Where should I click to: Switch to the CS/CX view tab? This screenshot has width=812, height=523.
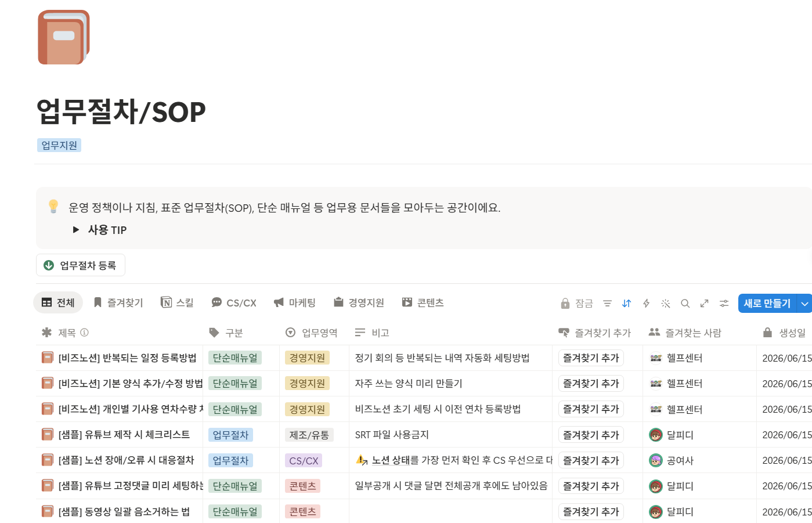234,302
